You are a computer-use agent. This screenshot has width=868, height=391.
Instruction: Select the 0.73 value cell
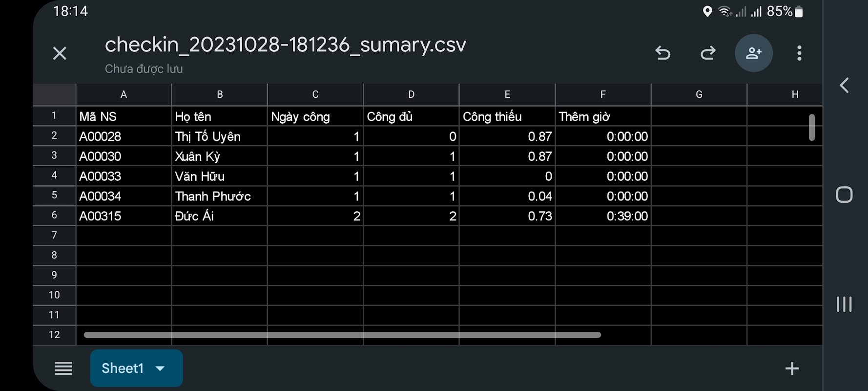click(507, 216)
